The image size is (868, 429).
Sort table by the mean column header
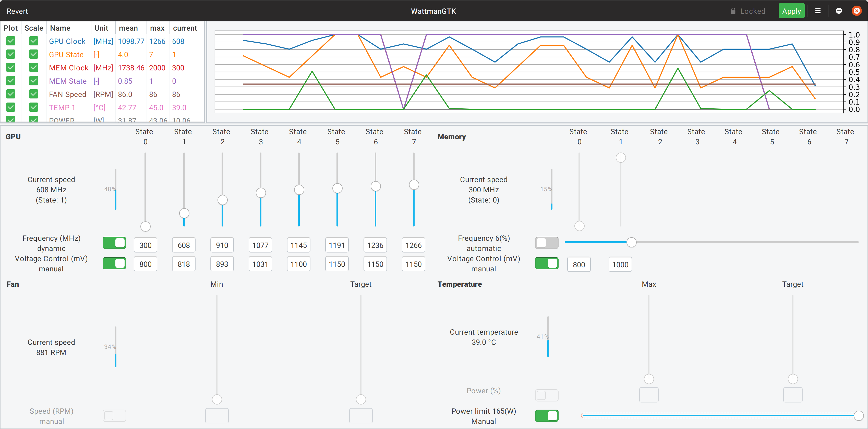click(x=128, y=28)
